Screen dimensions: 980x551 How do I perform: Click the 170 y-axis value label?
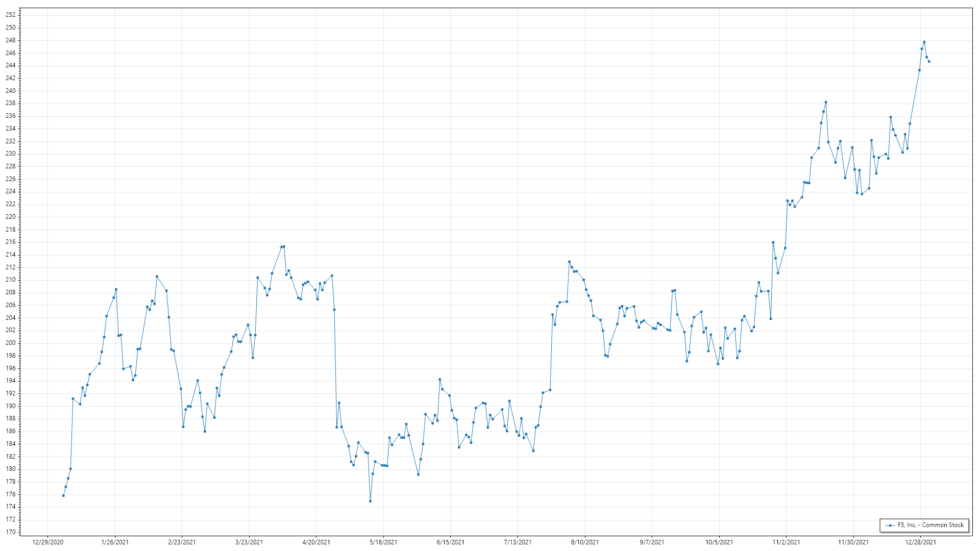(x=11, y=532)
